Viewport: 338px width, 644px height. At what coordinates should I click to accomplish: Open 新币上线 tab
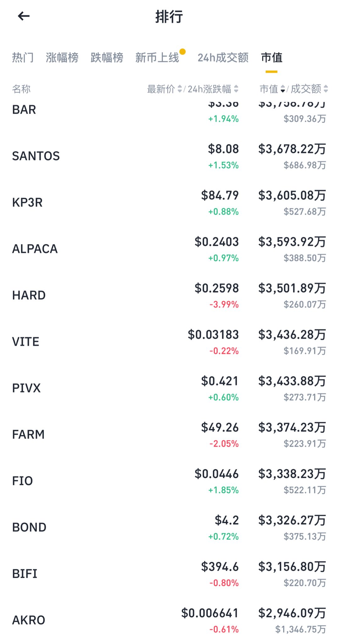[x=157, y=58]
